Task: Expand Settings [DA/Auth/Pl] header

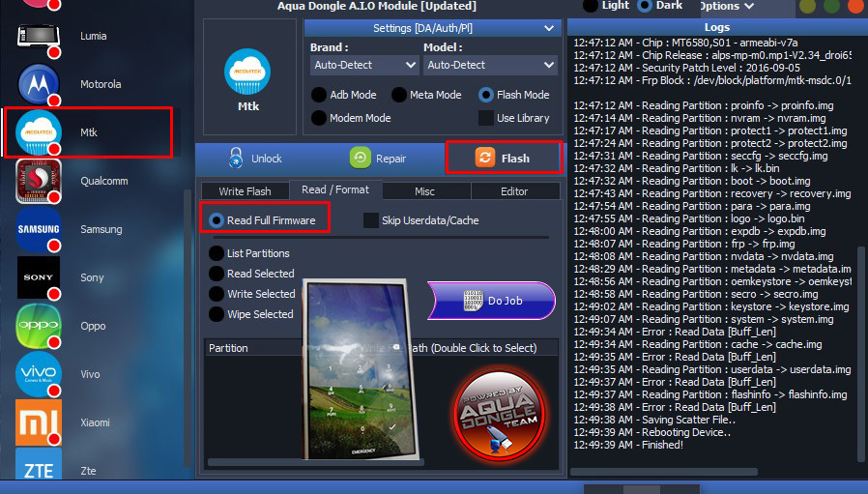Action: pos(432,28)
